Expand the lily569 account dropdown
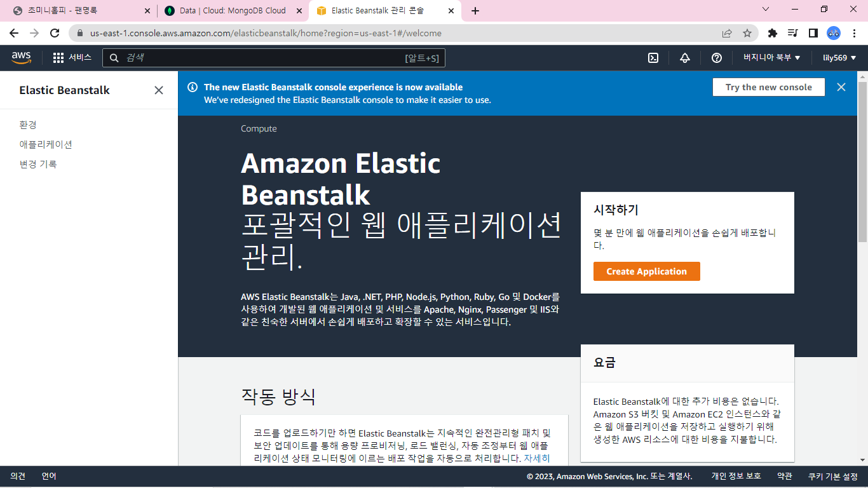This screenshot has height=488, width=868. coord(839,58)
